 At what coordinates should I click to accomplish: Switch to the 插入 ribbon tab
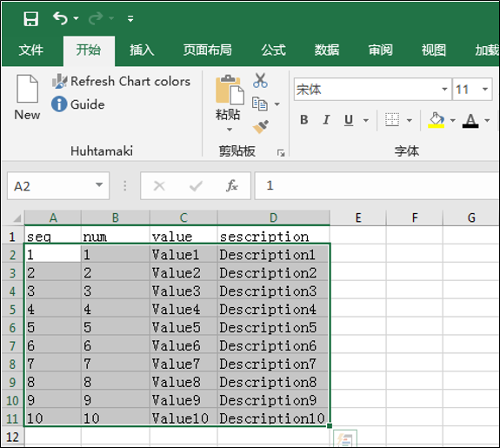coord(142,50)
